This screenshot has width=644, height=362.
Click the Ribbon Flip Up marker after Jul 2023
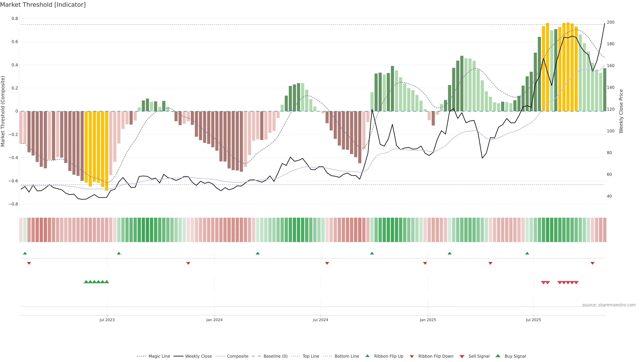click(x=119, y=253)
